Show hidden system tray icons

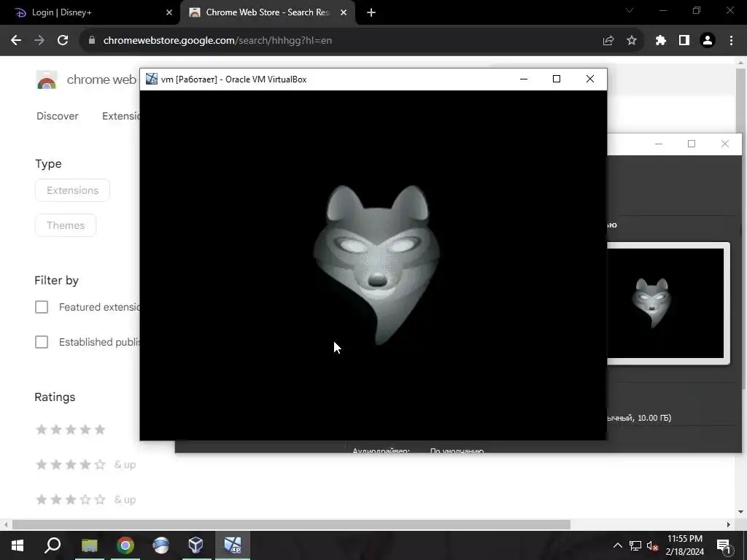point(617,545)
